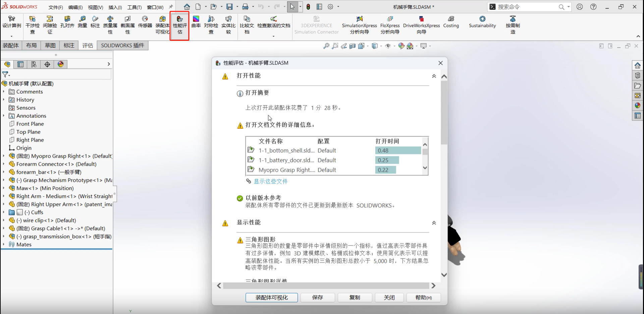The width and height of the screenshot is (644, 314).
Task: Expand the Comments tree node
Action: point(4,92)
